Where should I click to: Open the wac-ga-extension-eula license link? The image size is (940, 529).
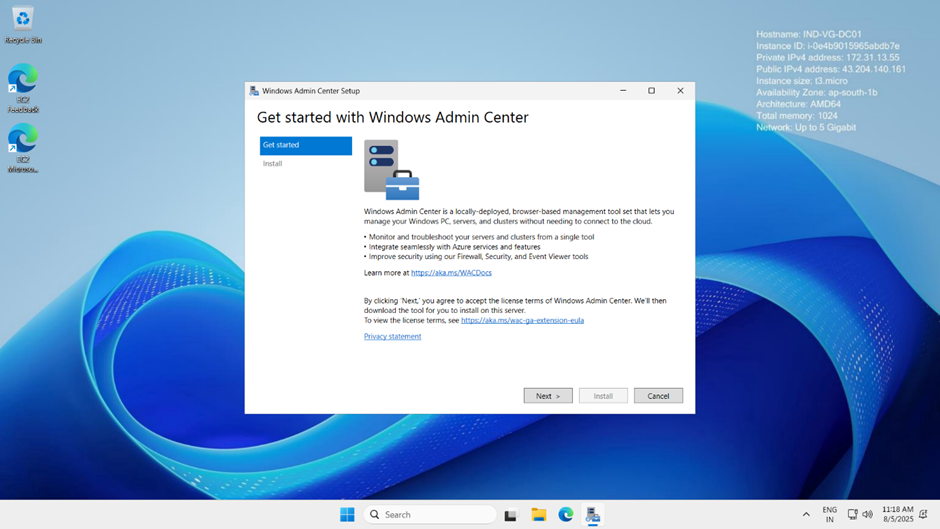pyautogui.click(x=522, y=320)
